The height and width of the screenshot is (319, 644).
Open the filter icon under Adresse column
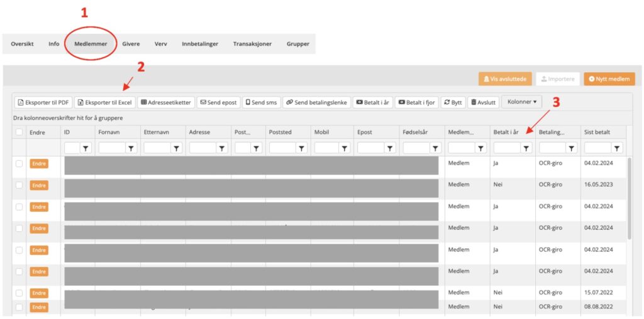coord(222,148)
